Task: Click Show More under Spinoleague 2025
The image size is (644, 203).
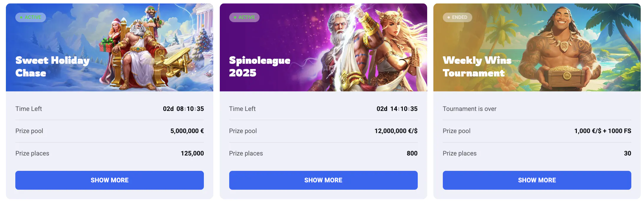Action: click(323, 180)
